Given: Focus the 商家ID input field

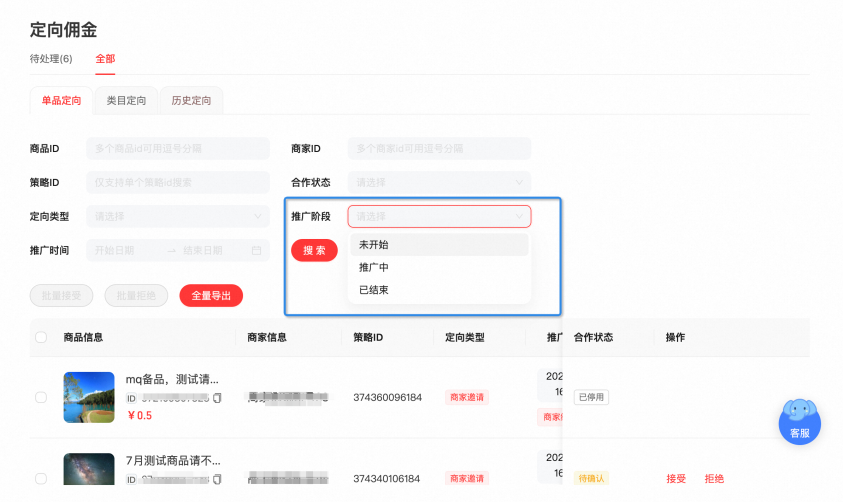Looking at the screenshot, I should pyautogui.click(x=439, y=148).
